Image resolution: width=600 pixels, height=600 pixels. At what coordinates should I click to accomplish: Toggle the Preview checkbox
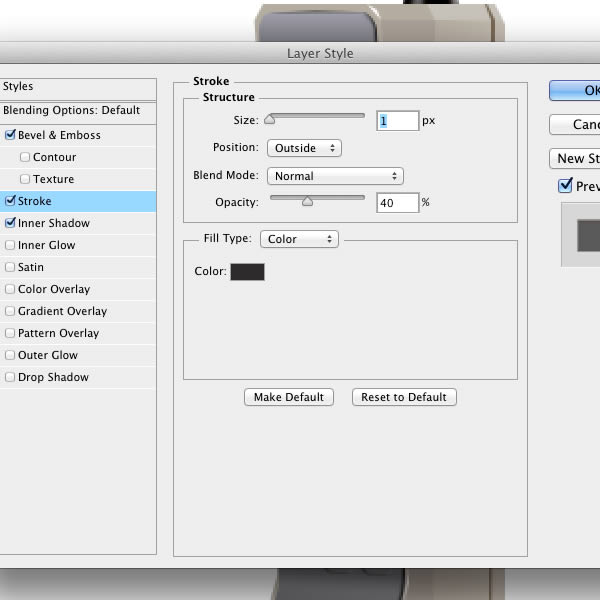point(565,186)
